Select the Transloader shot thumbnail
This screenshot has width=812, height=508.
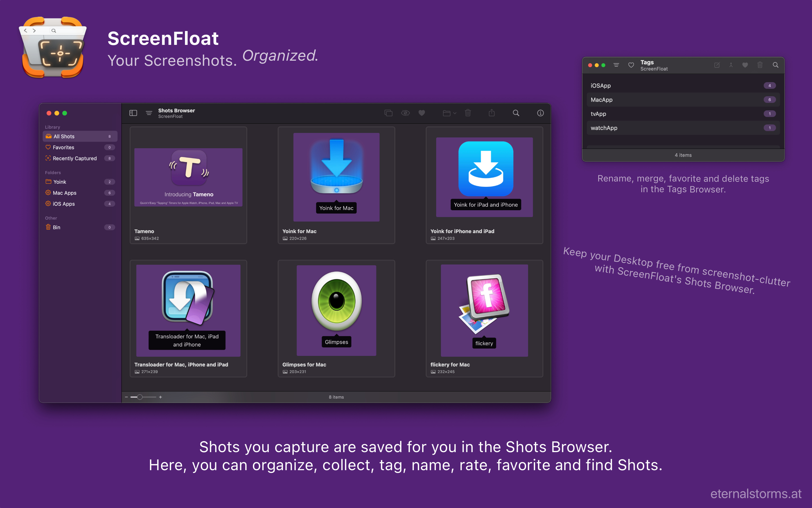coord(188,310)
